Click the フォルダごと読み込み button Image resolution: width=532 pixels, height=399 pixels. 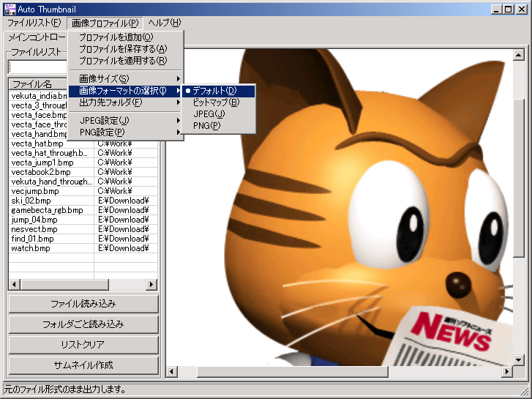tap(83, 324)
